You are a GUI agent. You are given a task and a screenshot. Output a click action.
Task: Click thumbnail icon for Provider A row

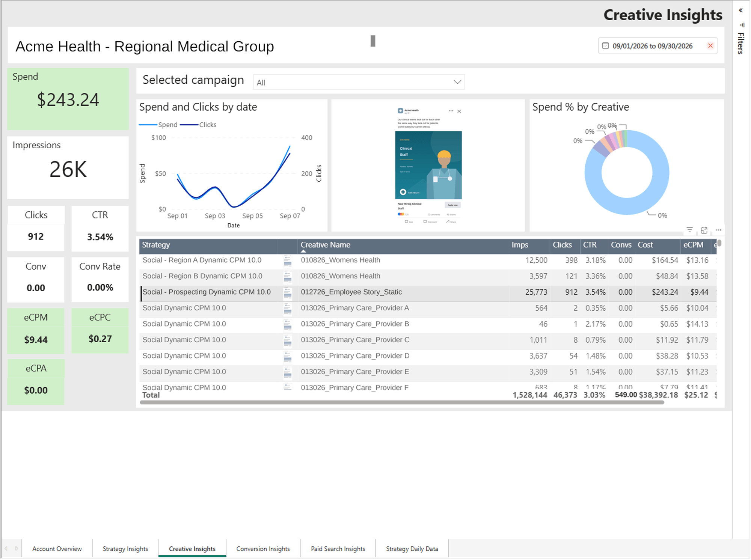pos(288,309)
